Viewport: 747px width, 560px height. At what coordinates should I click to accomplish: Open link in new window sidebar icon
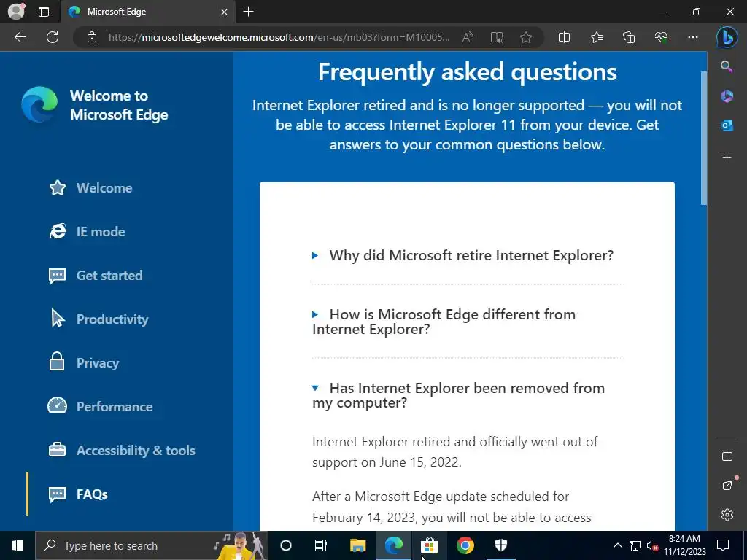727,486
